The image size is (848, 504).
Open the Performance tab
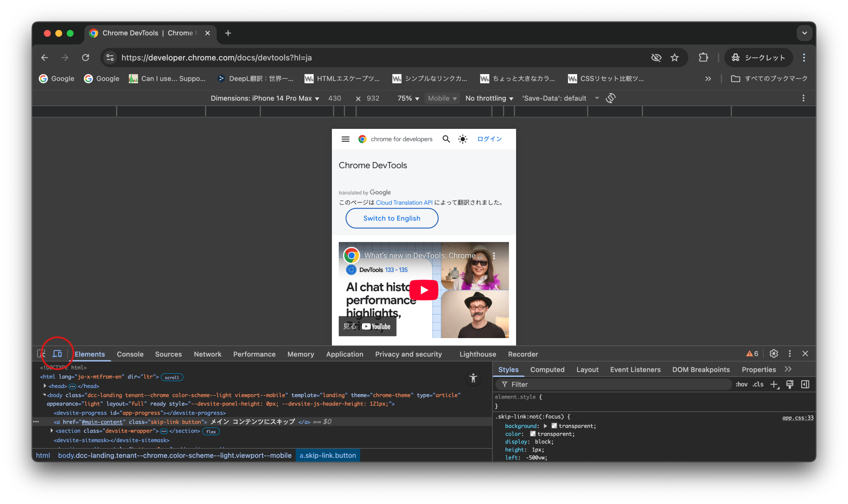tap(254, 354)
